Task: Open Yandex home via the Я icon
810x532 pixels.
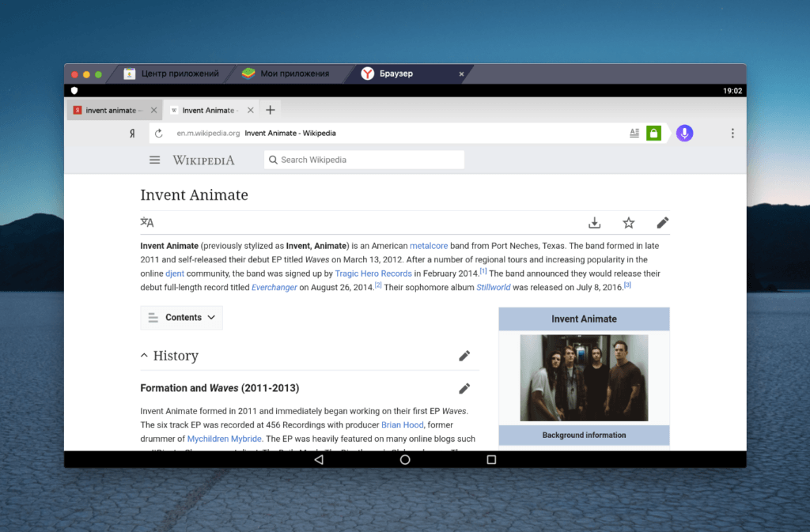Action: 132,133
